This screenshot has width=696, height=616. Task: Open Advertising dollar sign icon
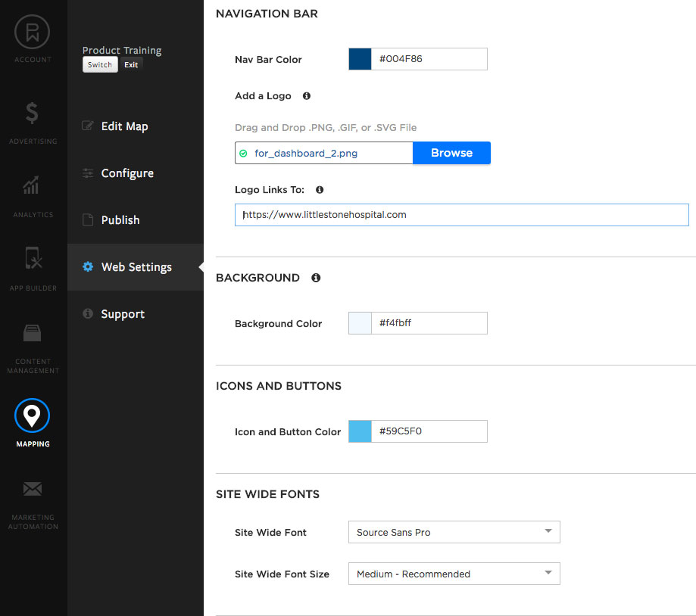[33, 114]
